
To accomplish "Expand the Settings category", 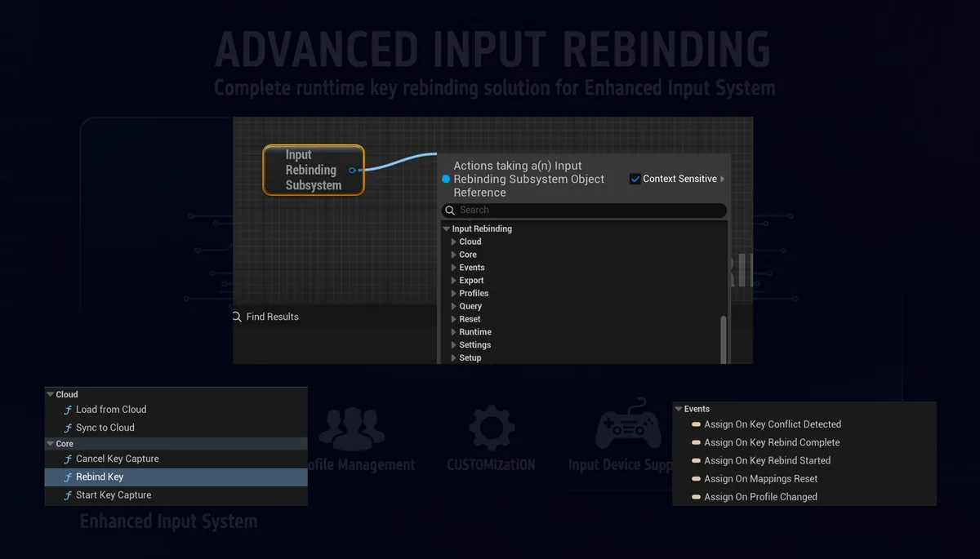I will click(454, 345).
